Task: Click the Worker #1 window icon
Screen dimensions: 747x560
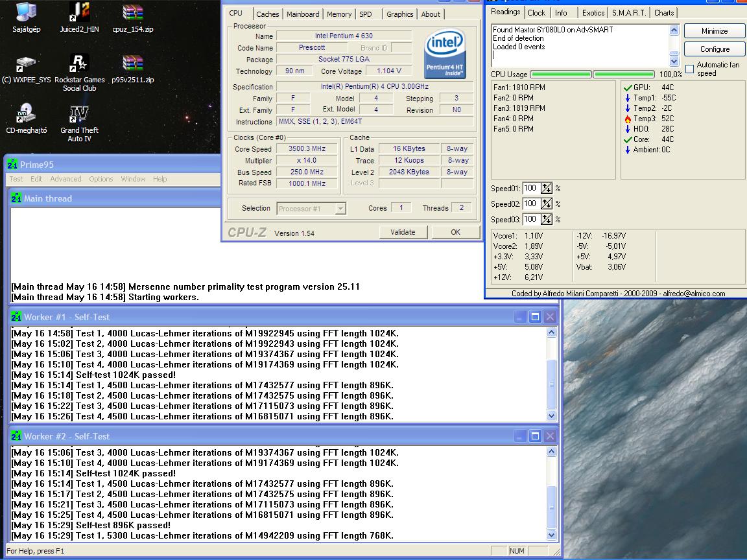Action: (x=16, y=317)
